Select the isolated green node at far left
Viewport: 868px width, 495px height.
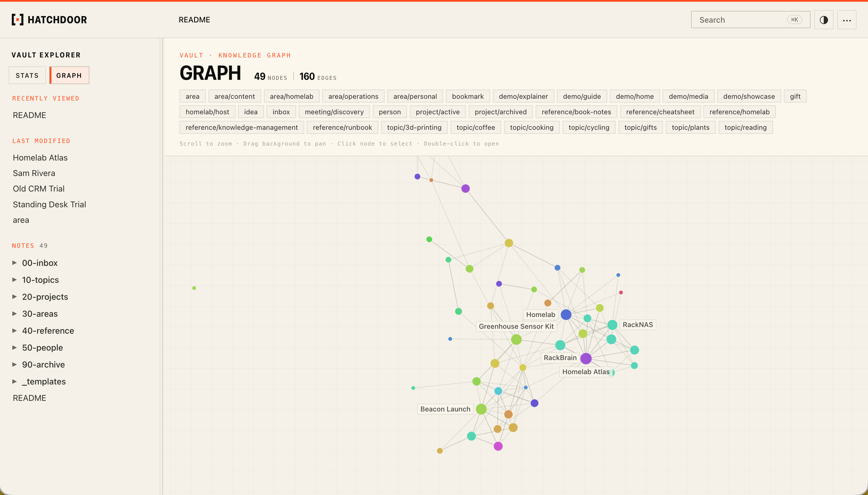[x=194, y=288]
